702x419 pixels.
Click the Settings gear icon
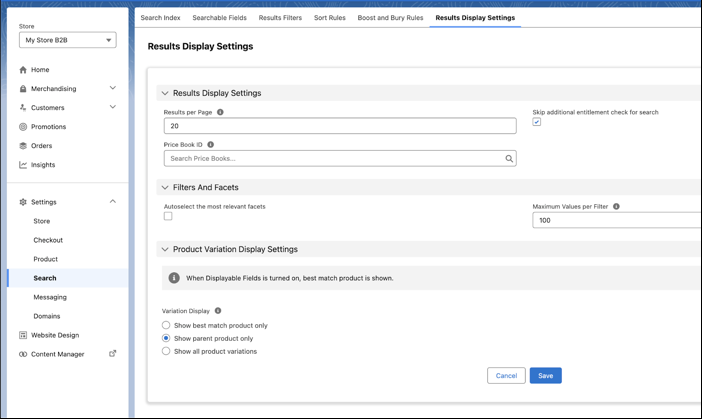[23, 202]
